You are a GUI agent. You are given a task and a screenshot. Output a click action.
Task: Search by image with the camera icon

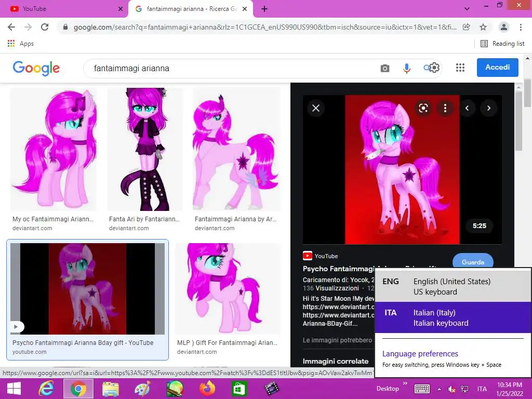tap(385, 68)
